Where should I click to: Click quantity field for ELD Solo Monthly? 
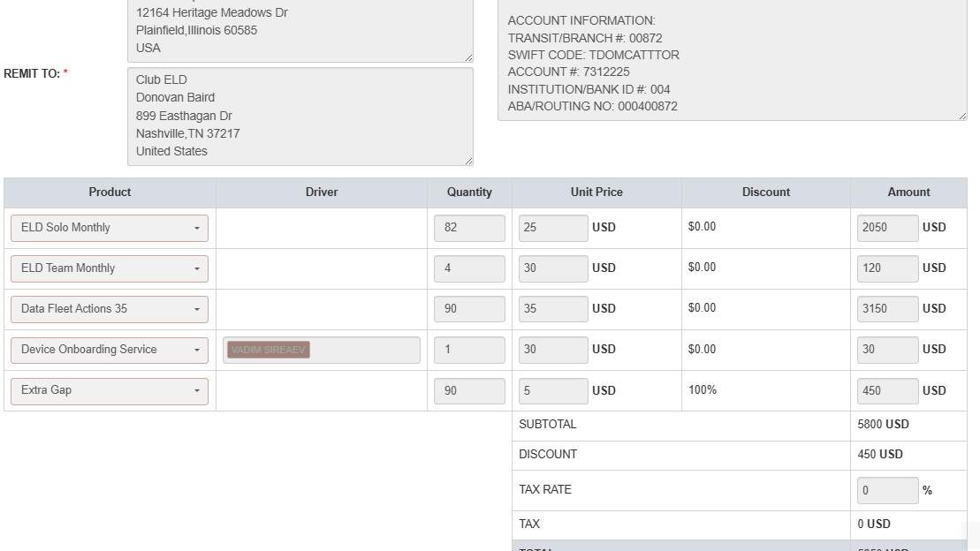[469, 228]
